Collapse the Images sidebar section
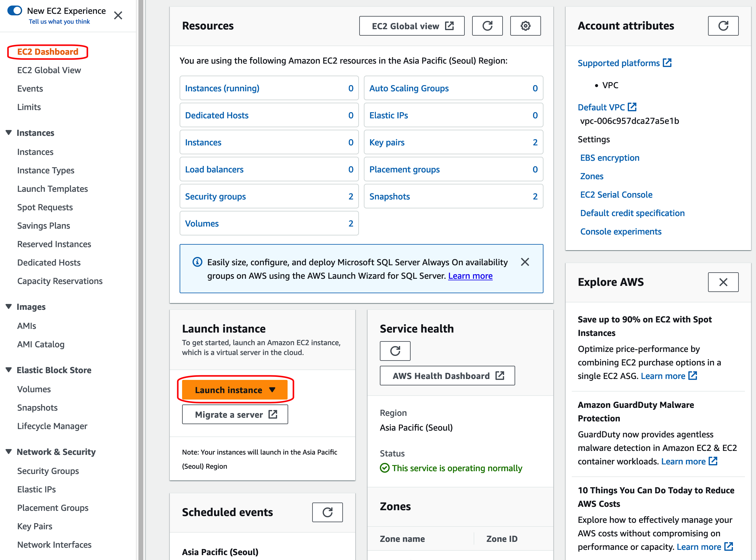 [9, 306]
